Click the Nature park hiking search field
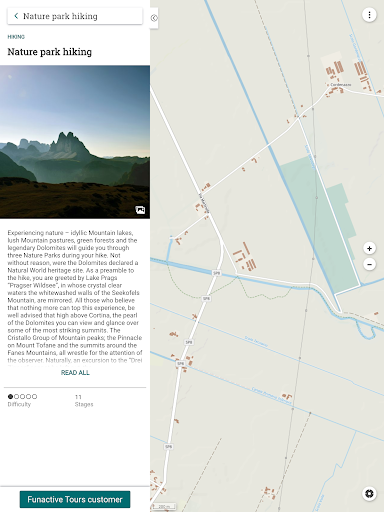Viewport: 384px width, 512px height. click(x=75, y=16)
